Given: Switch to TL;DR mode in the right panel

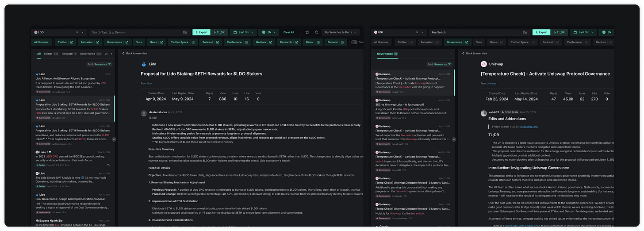Looking at the screenshot, I should pos(559,32).
